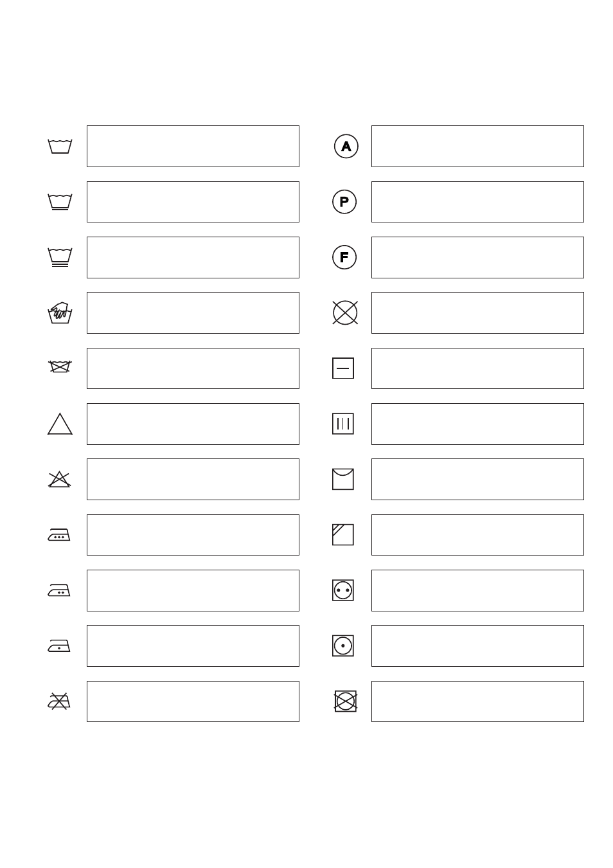Click the empty box next to letter A
Image resolution: width=613 pixels, height=868 pixels.
(x=477, y=147)
